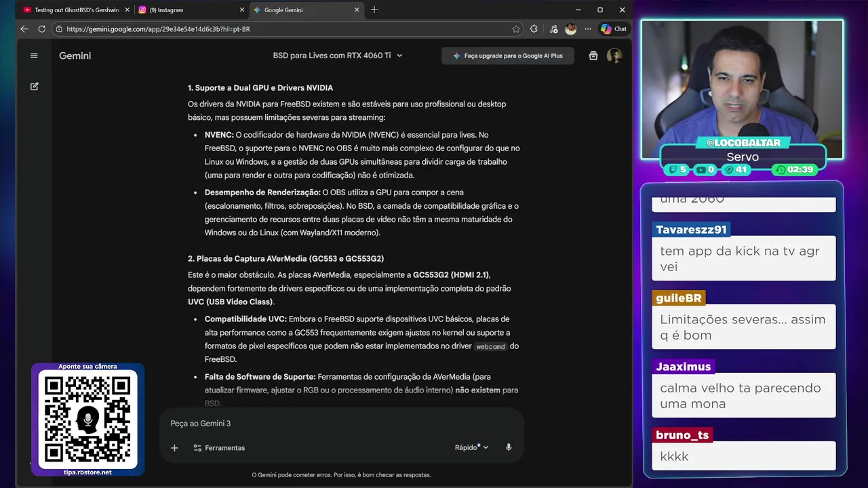Click the bruno_ts username in chat
The image size is (868, 488).
click(x=682, y=435)
